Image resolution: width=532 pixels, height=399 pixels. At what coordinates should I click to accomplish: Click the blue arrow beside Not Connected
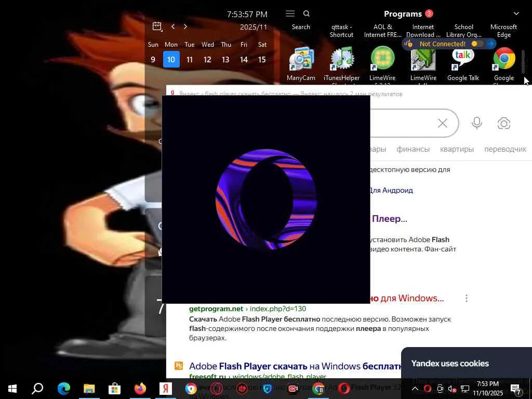tap(490, 44)
